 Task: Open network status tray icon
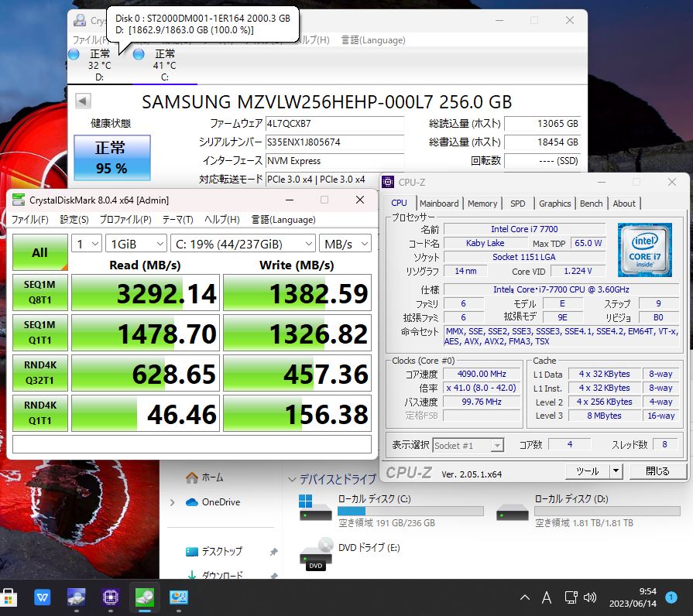(571, 597)
